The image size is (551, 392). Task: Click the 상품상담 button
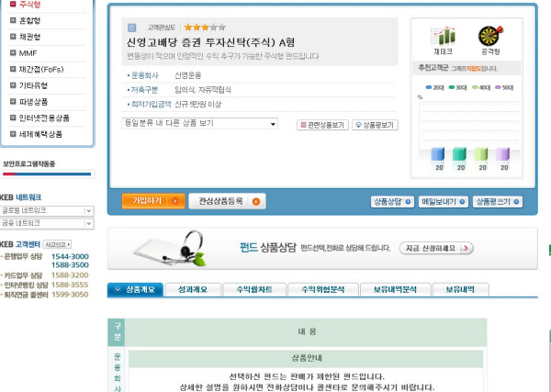[x=392, y=202]
